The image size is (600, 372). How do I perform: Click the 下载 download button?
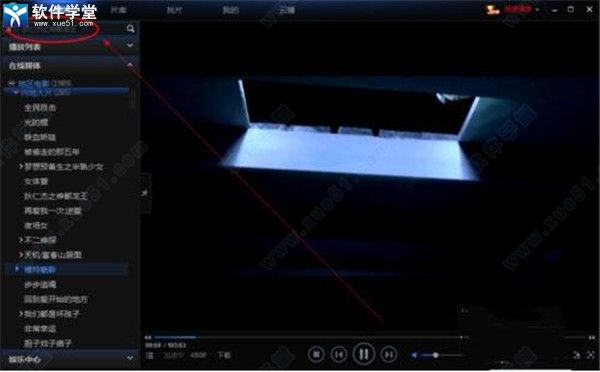tap(224, 355)
